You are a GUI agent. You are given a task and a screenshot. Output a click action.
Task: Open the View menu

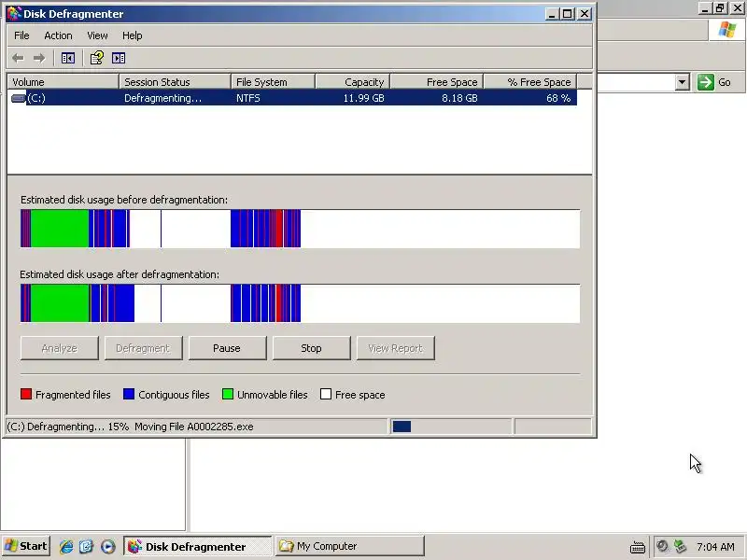pos(97,35)
